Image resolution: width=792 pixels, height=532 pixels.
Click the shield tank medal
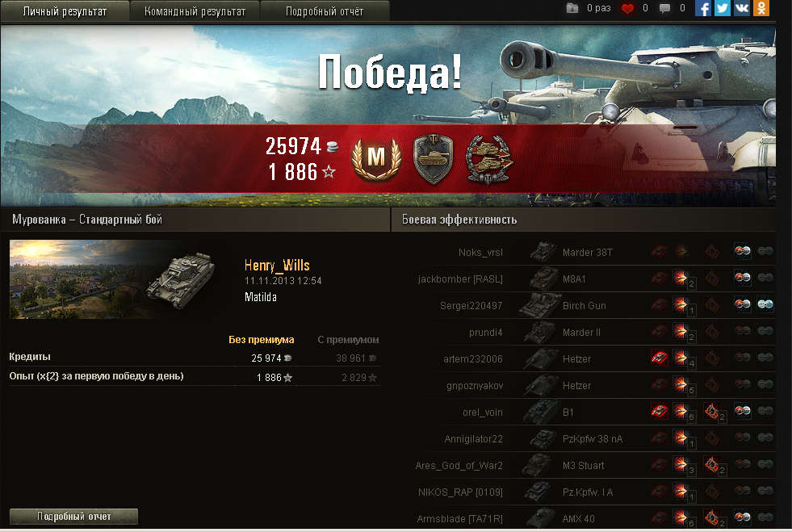click(x=433, y=159)
